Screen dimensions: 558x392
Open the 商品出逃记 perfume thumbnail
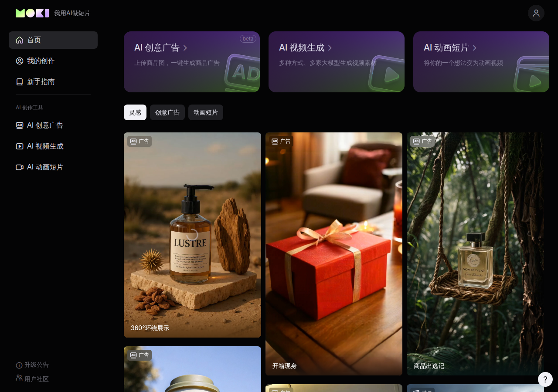pyautogui.click(x=475, y=254)
